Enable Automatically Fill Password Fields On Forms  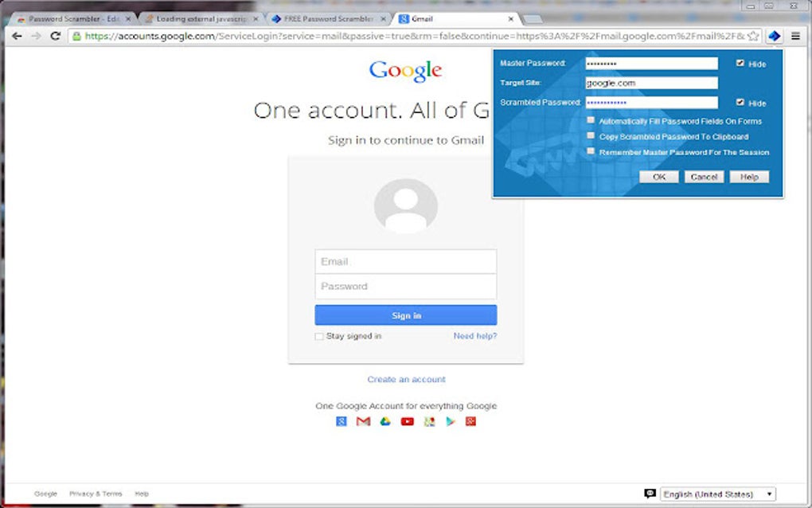coord(591,120)
